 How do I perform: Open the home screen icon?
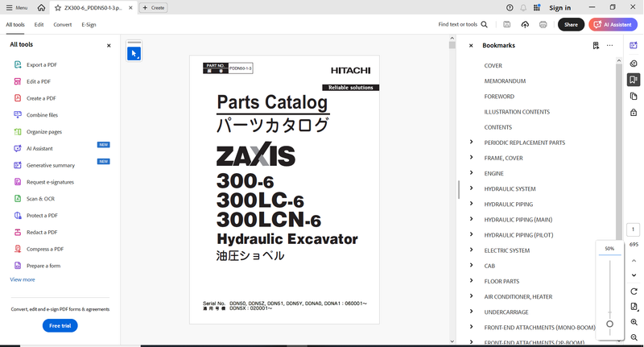[41, 7]
